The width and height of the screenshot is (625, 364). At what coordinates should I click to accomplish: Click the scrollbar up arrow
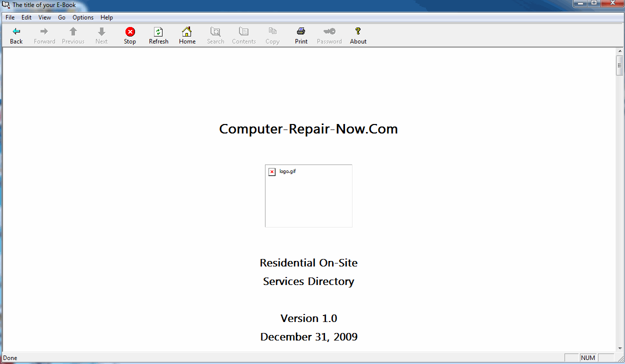pyautogui.click(x=619, y=52)
